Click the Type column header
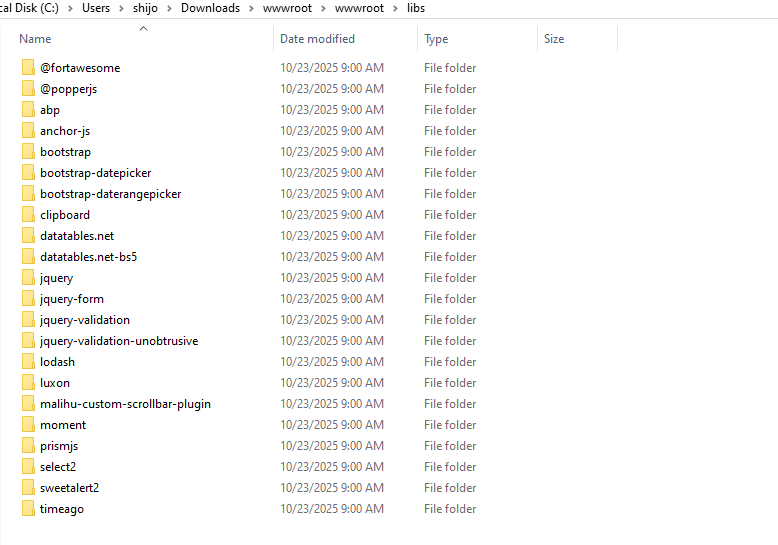This screenshot has width=778, height=545. (x=436, y=39)
